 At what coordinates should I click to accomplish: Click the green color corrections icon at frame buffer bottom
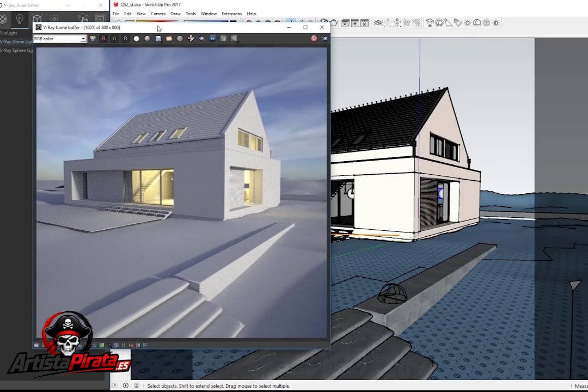(102, 345)
